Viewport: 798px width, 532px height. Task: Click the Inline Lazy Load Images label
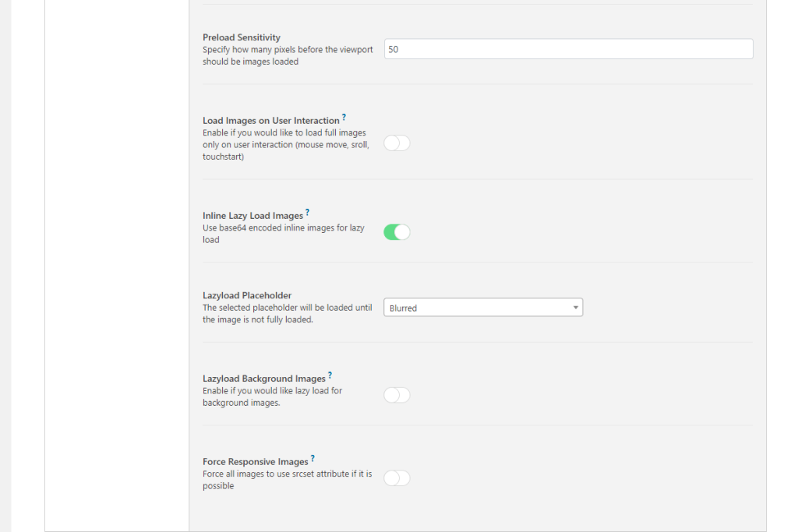coord(253,216)
